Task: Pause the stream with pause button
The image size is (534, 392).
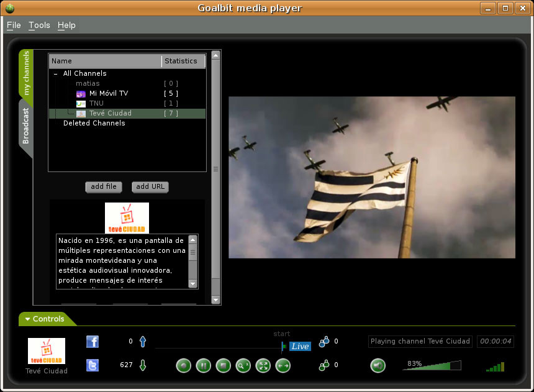Action: (203, 366)
